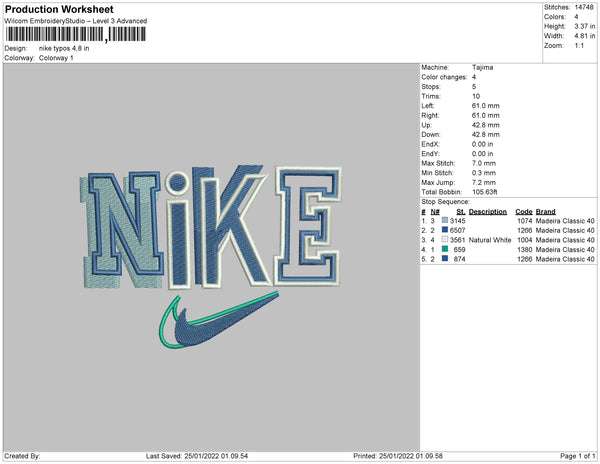Click the 'Code' column header
Screen dimensions: 600x464
(x=524, y=212)
